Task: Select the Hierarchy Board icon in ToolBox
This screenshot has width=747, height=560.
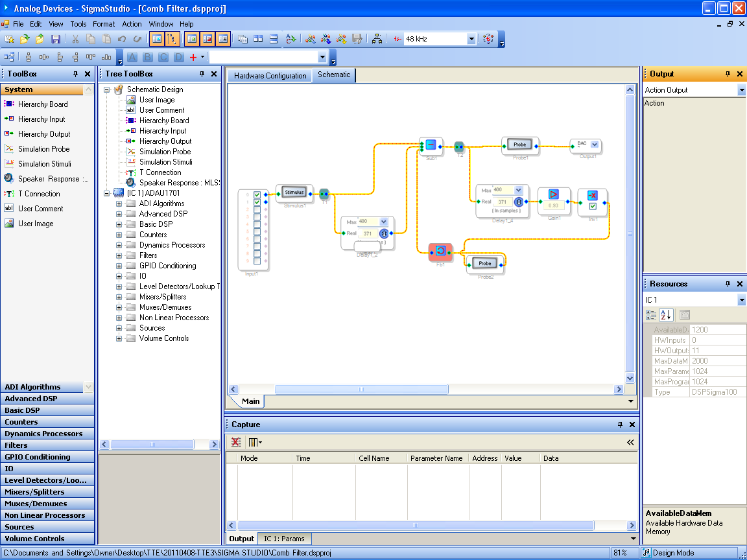Action: 9,104
